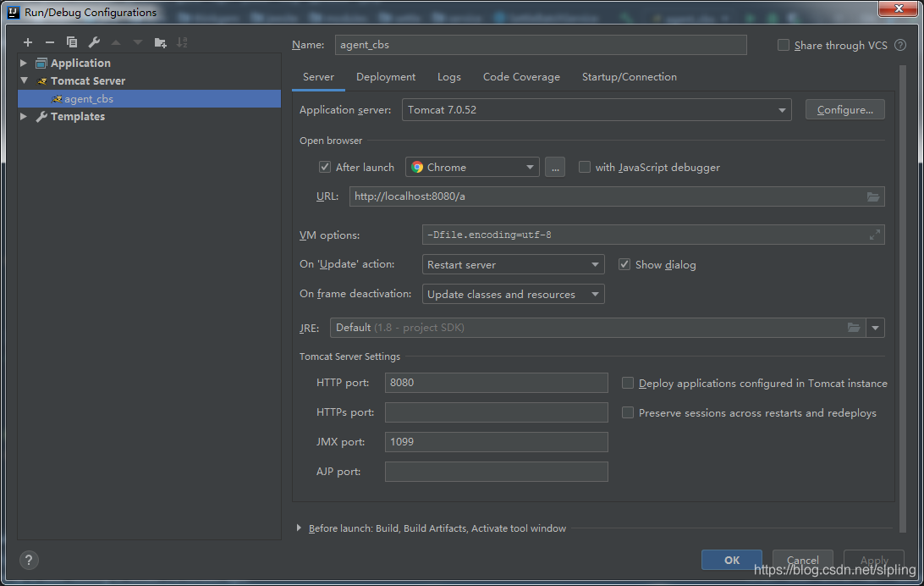
Task: Switch to Deployment tab
Action: tap(385, 77)
